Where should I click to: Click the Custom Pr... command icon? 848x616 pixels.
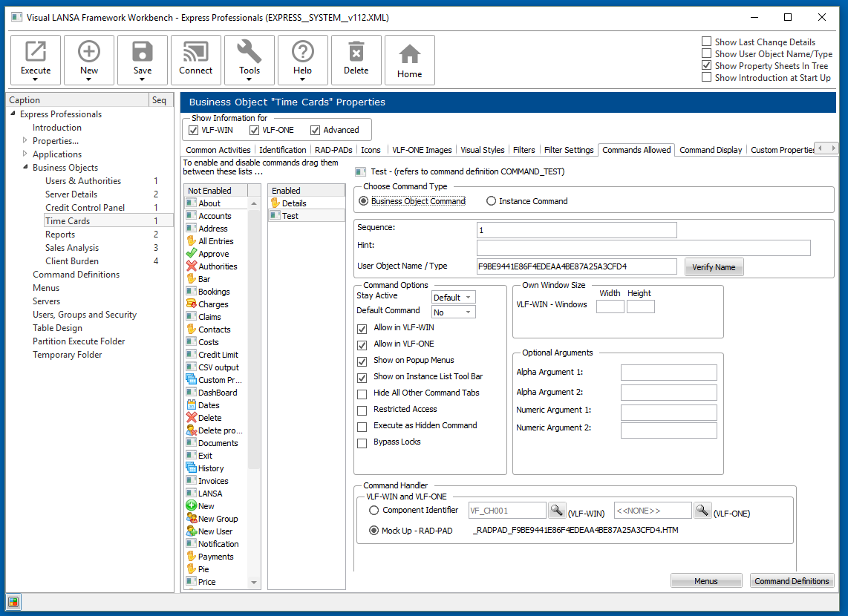[x=192, y=379]
